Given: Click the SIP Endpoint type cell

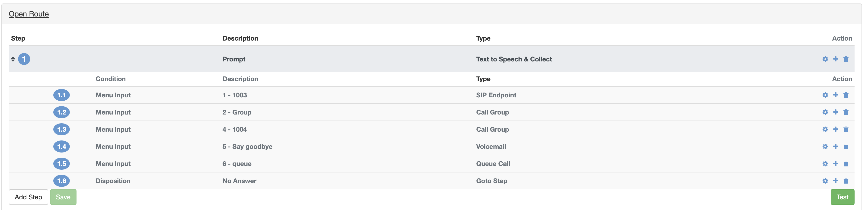Looking at the screenshot, I should coord(496,95).
